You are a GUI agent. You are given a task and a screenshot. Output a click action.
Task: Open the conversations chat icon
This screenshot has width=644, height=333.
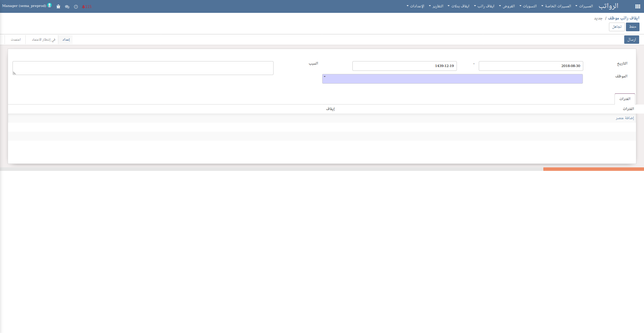point(67,7)
